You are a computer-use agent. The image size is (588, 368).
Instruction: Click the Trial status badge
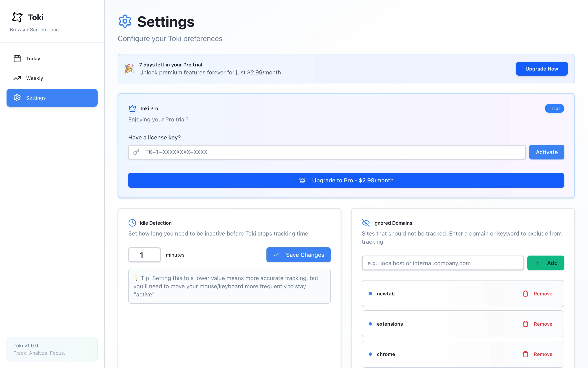click(x=554, y=108)
